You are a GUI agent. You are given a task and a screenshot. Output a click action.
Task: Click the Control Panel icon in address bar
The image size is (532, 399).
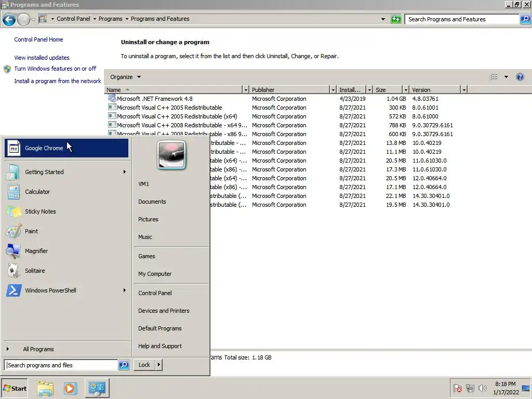(x=43, y=19)
